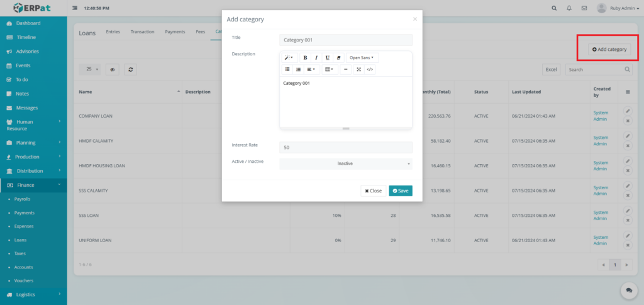Click the eraser remove-format icon
Viewport: 644px width, 305px height.
338,58
